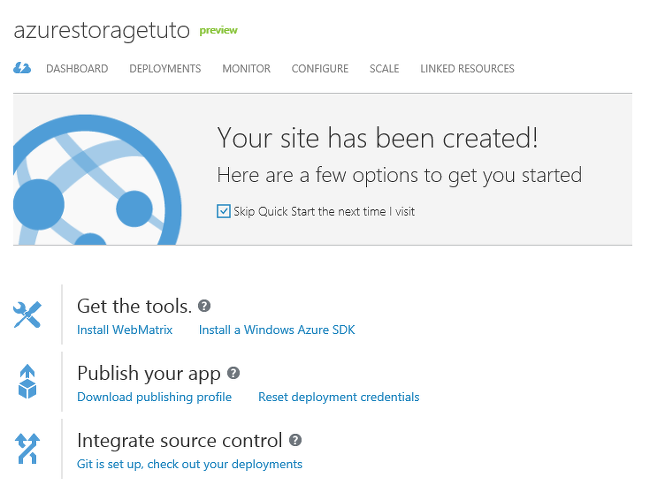Image resolution: width=650 pixels, height=485 pixels.
Task: Click the azurestoragetuto site title
Action: click(x=102, y=31)
